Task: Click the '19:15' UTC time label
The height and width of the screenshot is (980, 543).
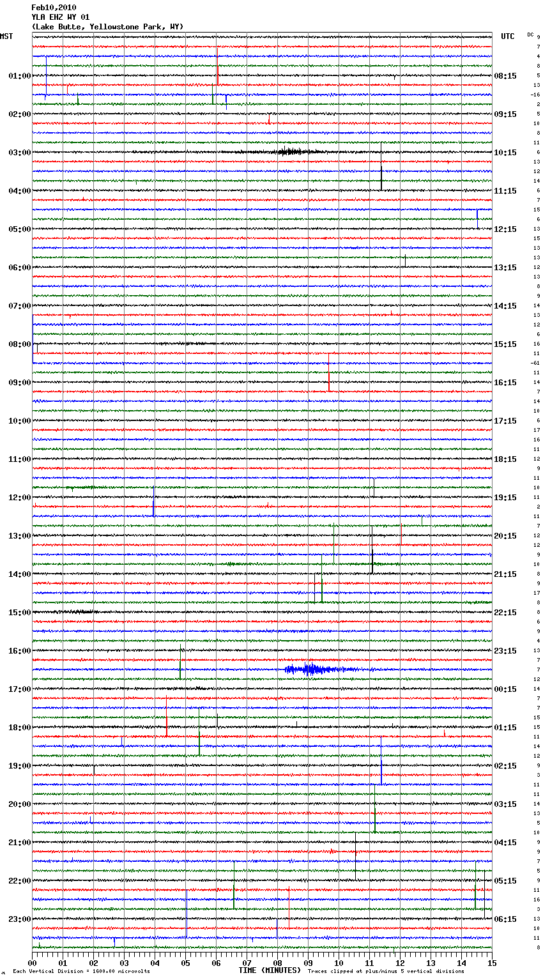Action: (505, 498)
